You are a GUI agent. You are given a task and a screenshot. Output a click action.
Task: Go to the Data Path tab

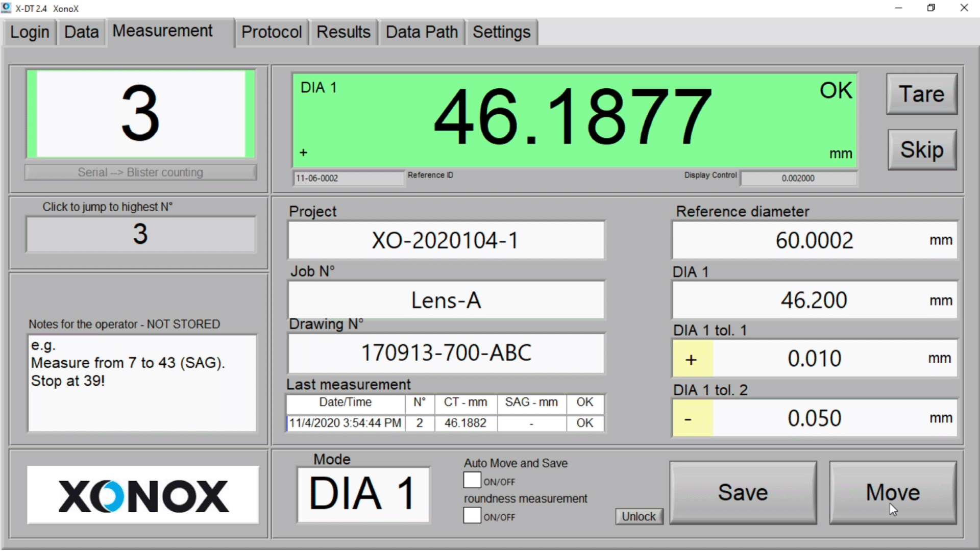click(422, 32)
